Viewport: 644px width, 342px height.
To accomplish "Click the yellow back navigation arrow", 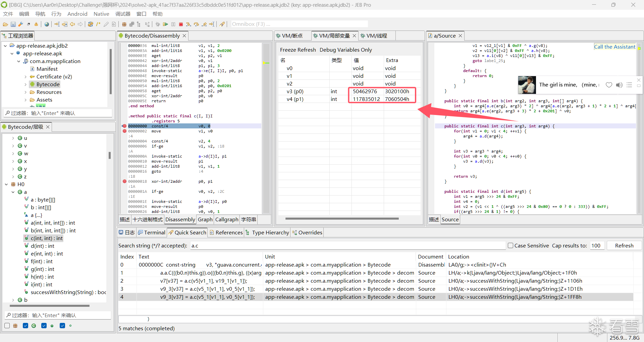I will [x=72, y=24].
